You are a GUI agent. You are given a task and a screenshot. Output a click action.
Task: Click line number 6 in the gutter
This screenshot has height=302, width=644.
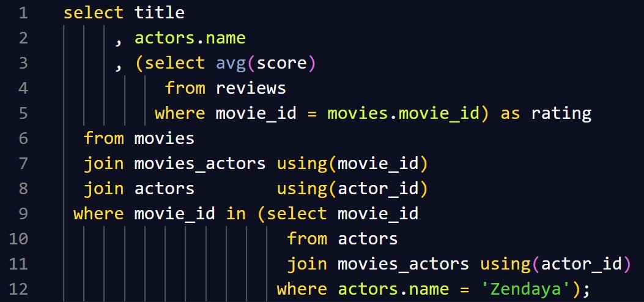[23, 138]
